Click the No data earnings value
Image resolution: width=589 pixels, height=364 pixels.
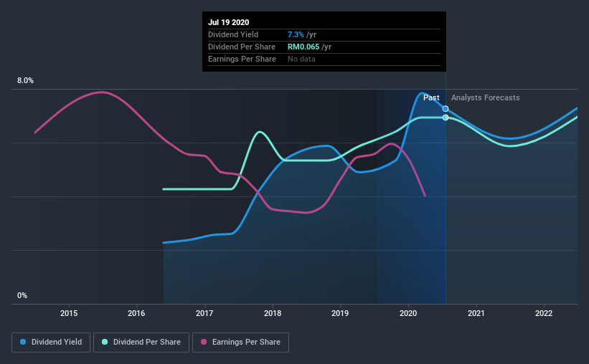pos(301,59)
